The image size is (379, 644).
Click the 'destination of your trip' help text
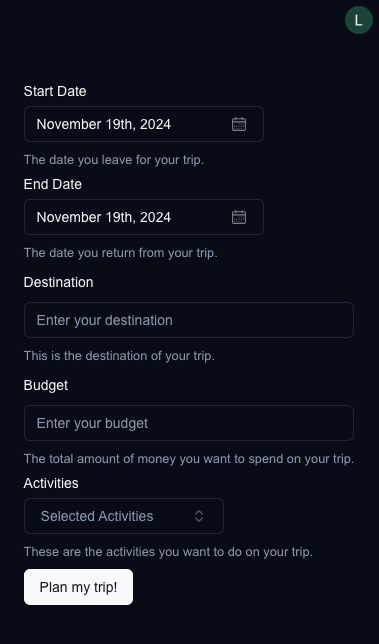tap(119, 356)
